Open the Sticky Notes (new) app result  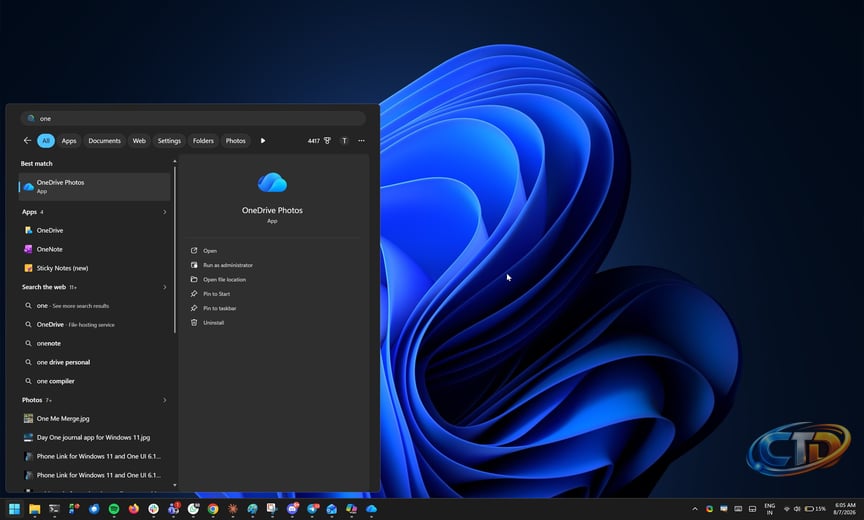[x=94, y=268]
